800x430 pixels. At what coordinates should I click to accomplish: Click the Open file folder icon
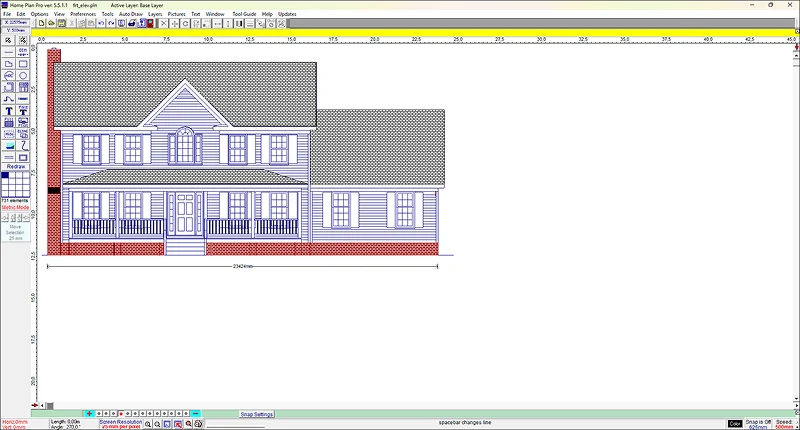[51, 23]
